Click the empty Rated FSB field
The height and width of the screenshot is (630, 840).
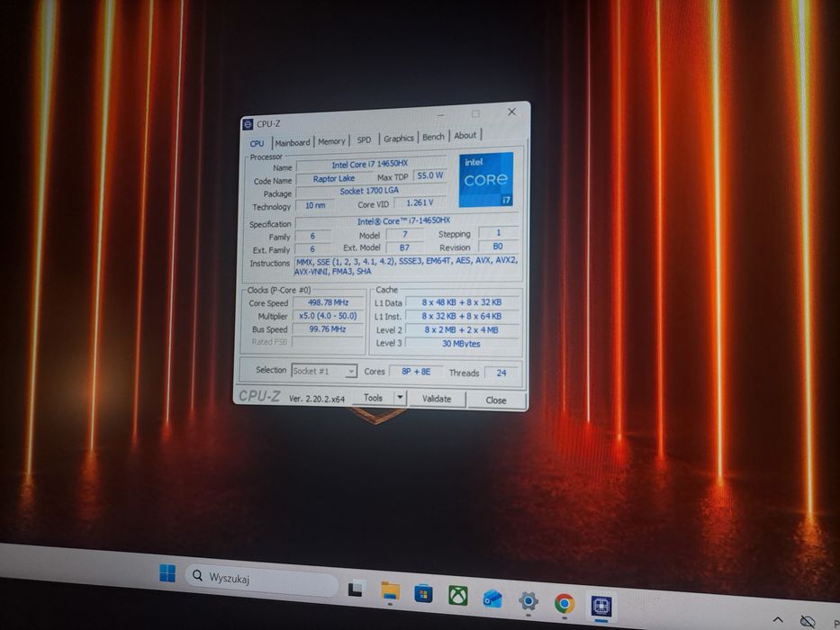pos(328,342)
